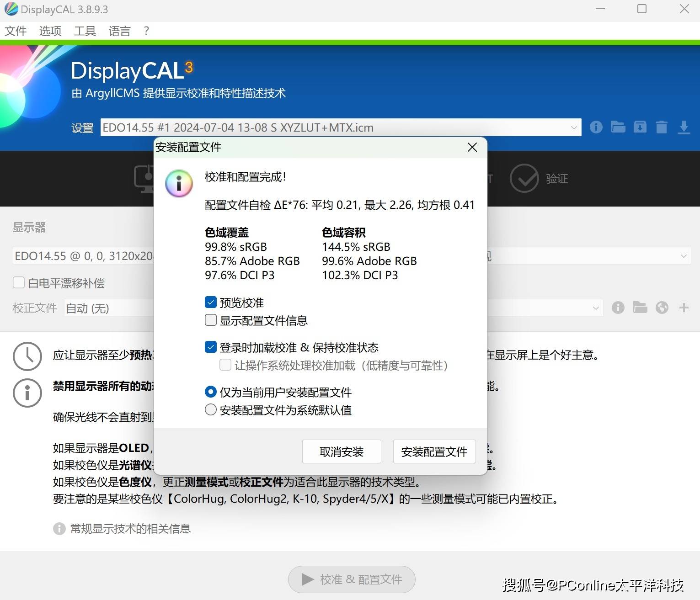This screenshot has height=600, width=700.
Task: Delete the current profile using trash icon
Action: [x=661, y=127]
